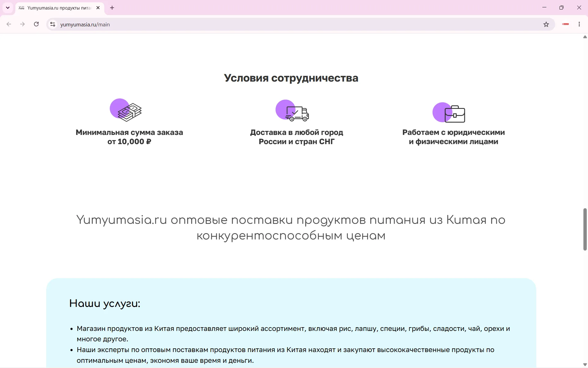Click heading Yumyumasia.ru оптовые поставки продуктов
Viewport: 588px width, 368px height.
291,228
